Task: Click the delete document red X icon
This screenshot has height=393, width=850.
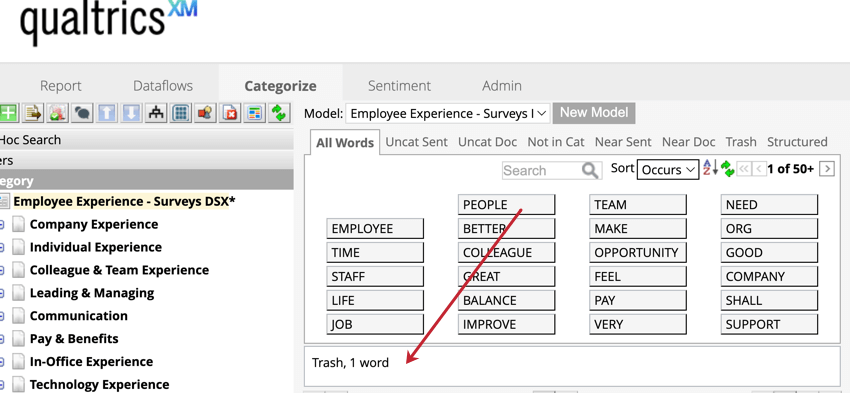Action: [231, 113]
